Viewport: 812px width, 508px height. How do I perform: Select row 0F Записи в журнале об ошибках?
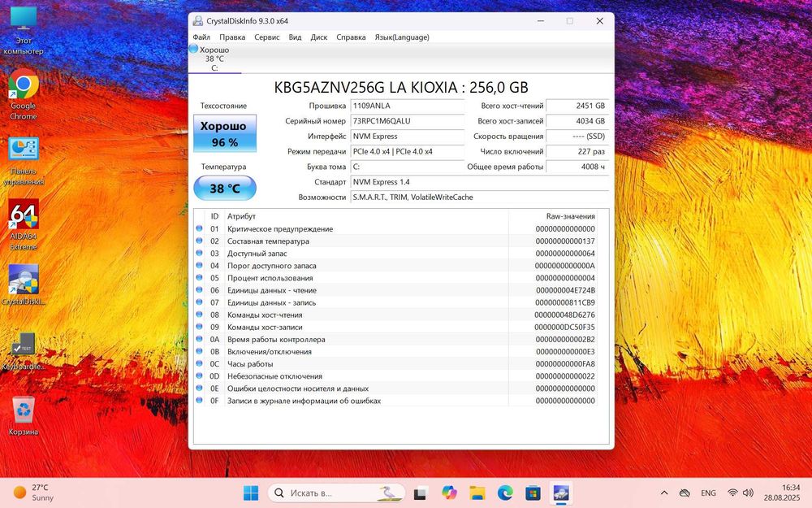[395, 401]
